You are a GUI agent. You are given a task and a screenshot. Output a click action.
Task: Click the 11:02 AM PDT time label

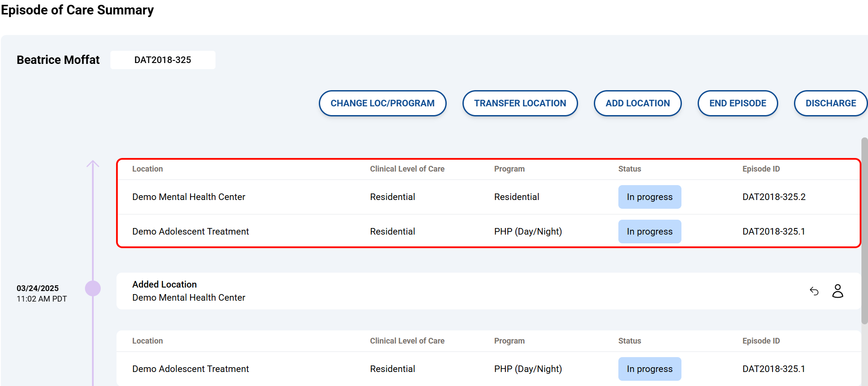pos(42,299)
